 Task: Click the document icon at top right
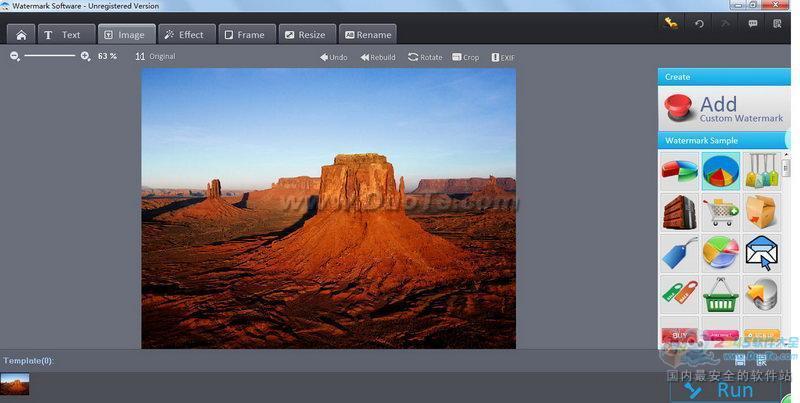pos(777,23)
